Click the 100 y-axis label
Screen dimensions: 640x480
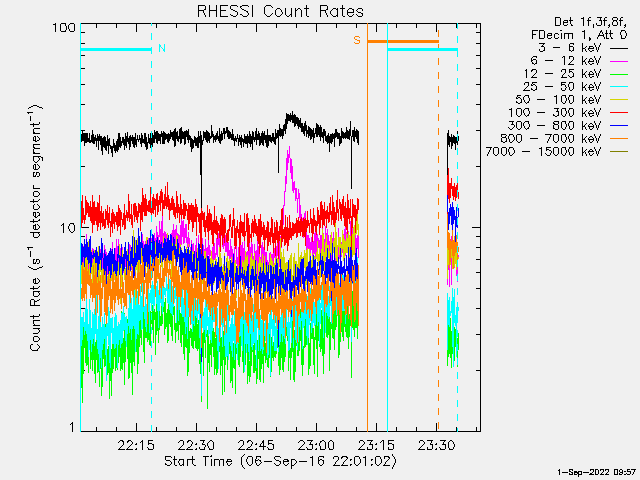(64, 28)
